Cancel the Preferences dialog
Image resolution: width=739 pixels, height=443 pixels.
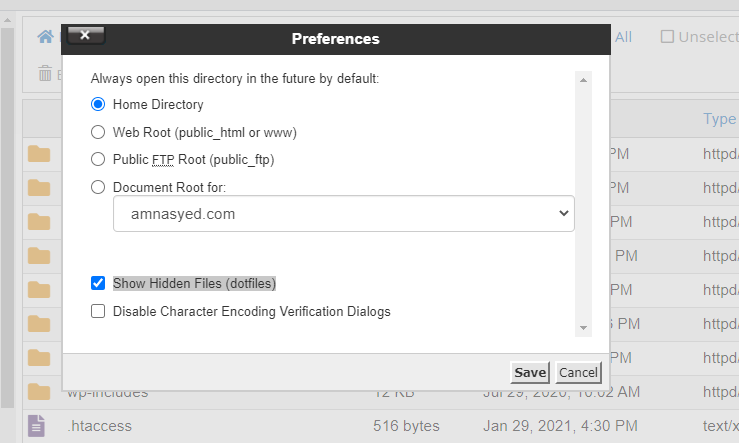pyautogui.click(x=578, y=373)
